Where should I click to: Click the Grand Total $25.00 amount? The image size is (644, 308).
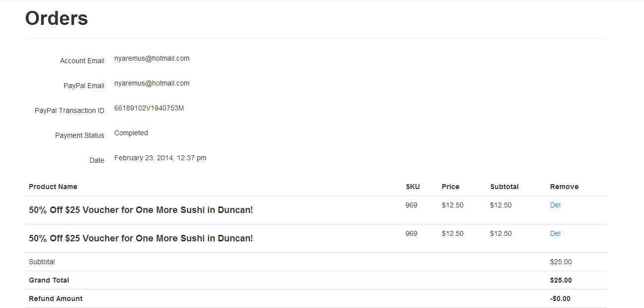(x=561, y=280)
